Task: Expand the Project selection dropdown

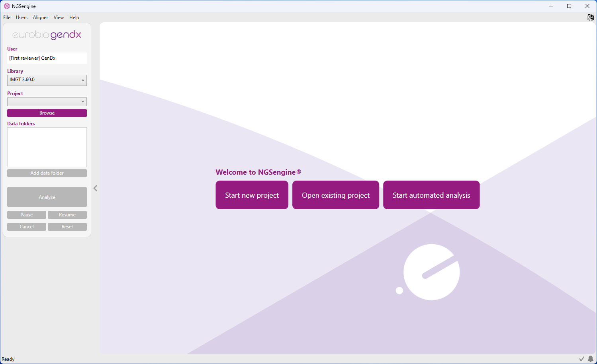Action: coord(47,101)
